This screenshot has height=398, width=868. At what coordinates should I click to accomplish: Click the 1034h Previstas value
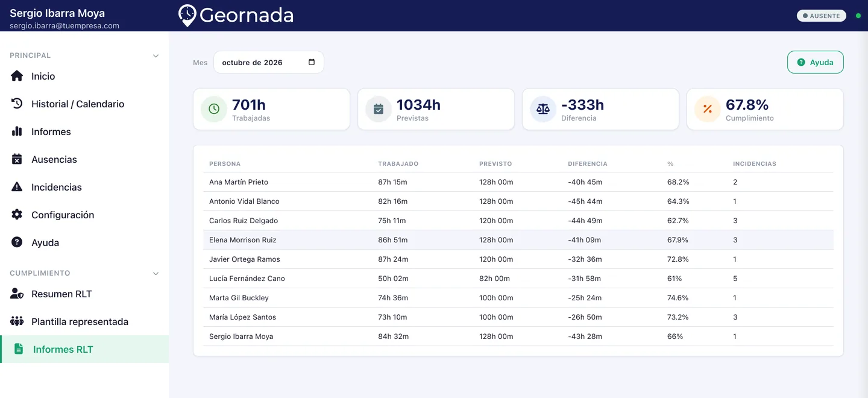click(418, 105)
